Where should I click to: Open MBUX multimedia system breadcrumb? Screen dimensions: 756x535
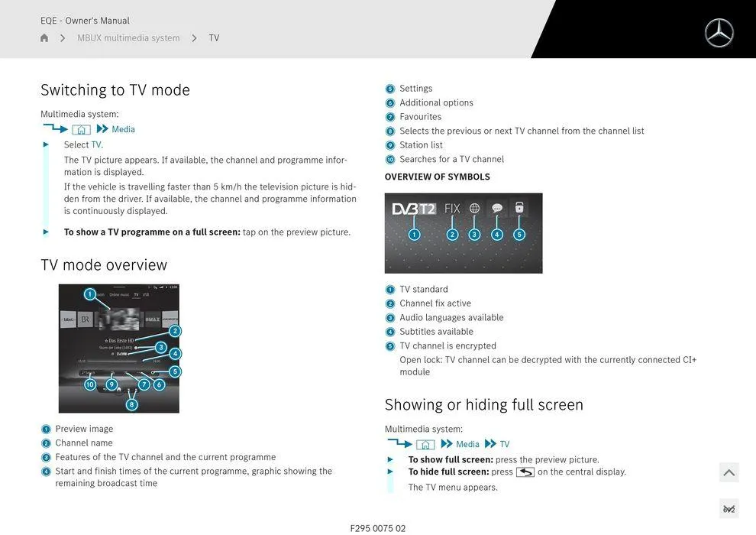click(128, 38)
